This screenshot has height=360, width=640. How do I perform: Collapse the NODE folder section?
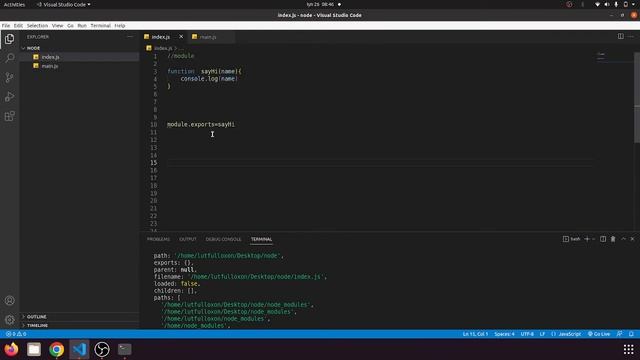80,48
